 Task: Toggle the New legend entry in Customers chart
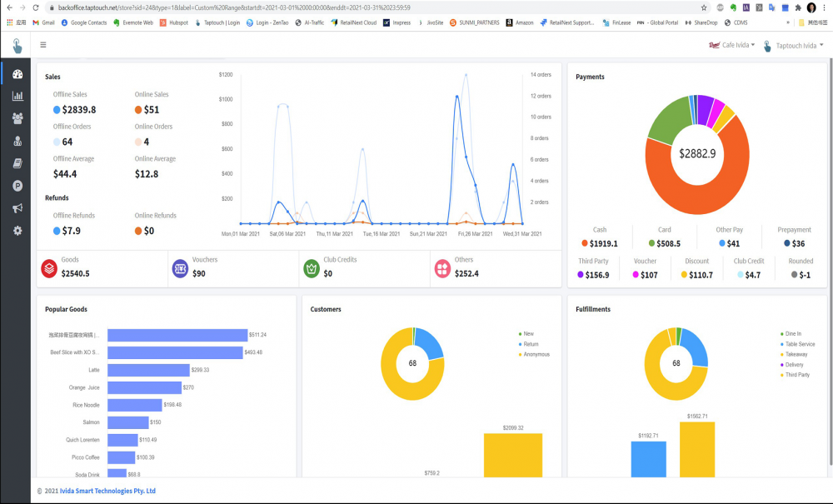point(528,333)
